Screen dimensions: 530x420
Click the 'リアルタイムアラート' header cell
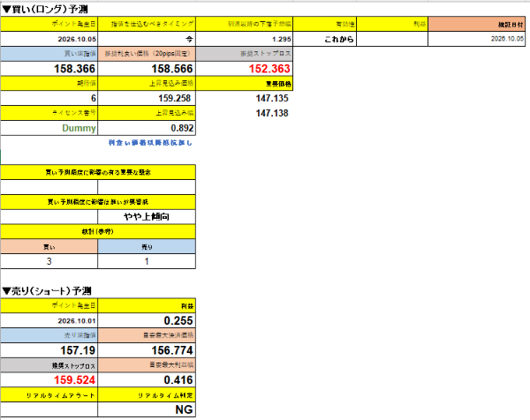tap(49, 394)
